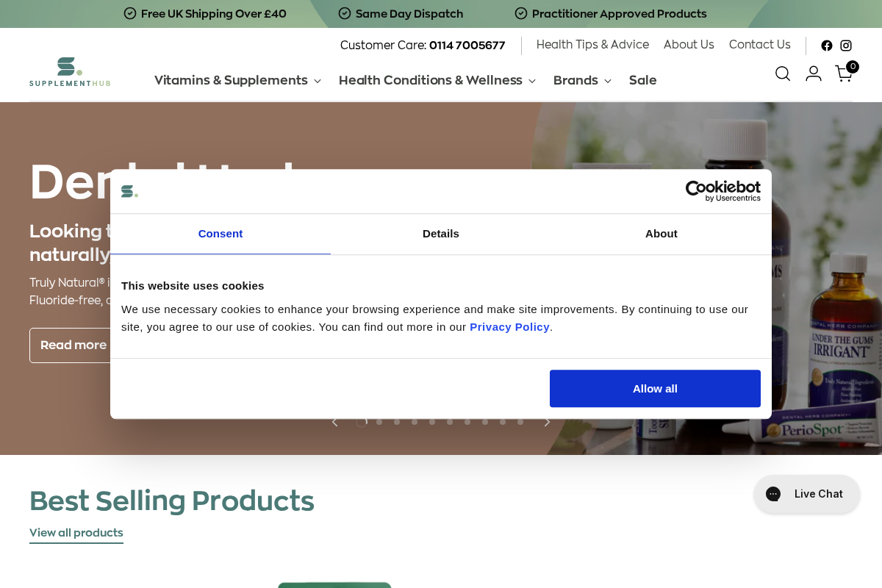Open the shopping cart icon
Image resolution: width=882 pixels, height=588 pixels.
click(843, 73)
